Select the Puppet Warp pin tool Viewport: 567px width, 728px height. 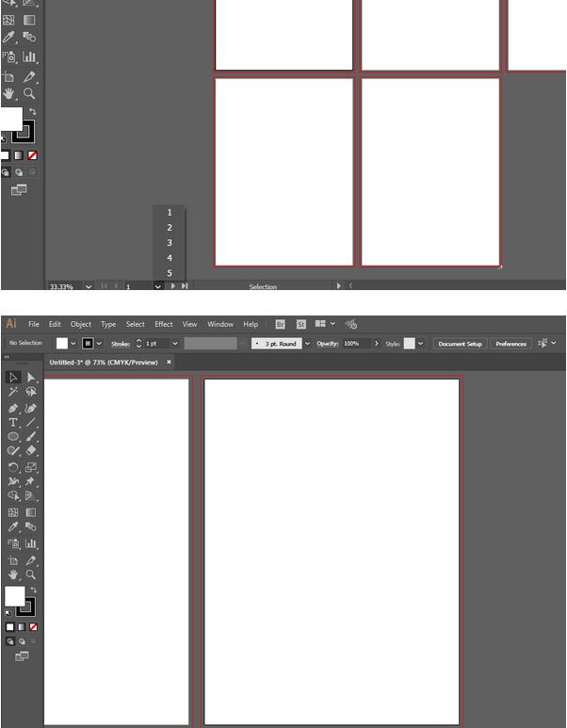coord(31,481)
